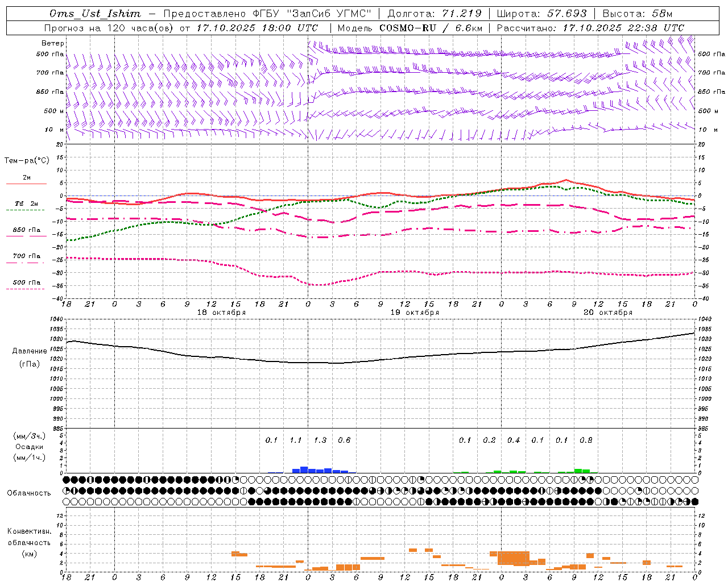
Task: Click the 700 гПа temperature legend entry
Action: (27, 256)
